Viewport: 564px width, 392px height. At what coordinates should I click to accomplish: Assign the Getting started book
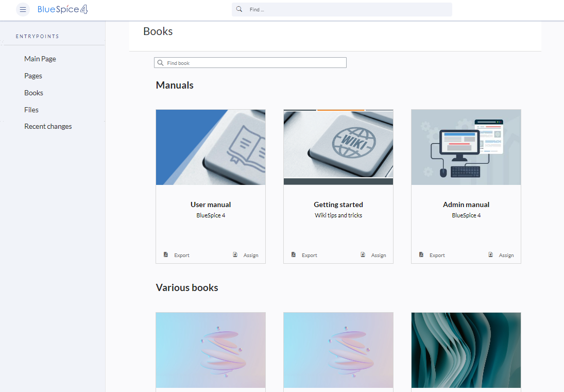click(x=379, y=255)
